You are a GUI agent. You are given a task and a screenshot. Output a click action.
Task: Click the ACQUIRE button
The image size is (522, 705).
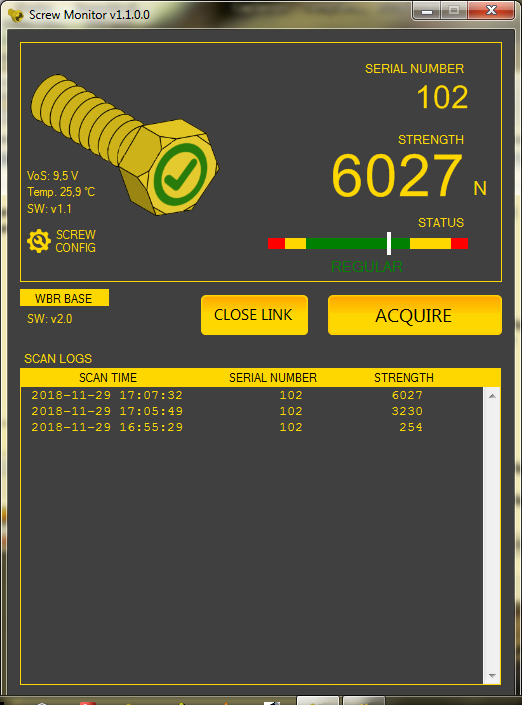pyautogui.click(x=415, y=315)
